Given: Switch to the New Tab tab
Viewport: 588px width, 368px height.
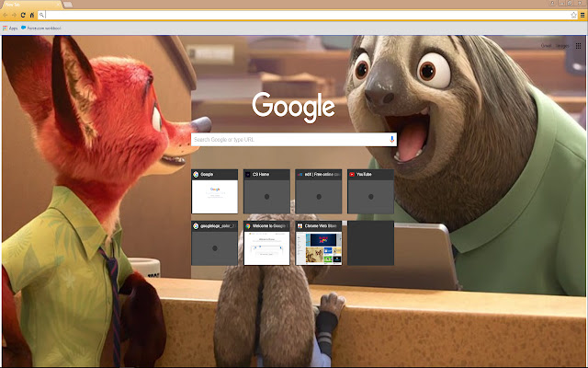Looking at the screenshot, I should pyautogui.click(x=30, y=5).
